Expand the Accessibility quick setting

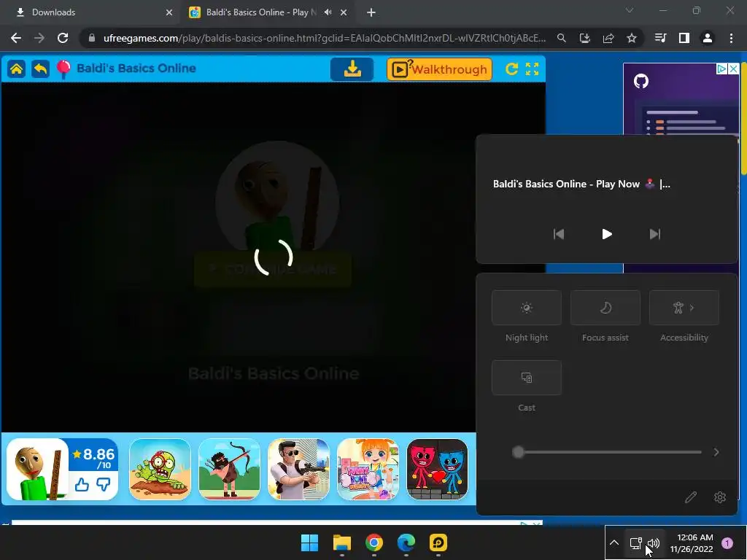click(x=684, y=308)
